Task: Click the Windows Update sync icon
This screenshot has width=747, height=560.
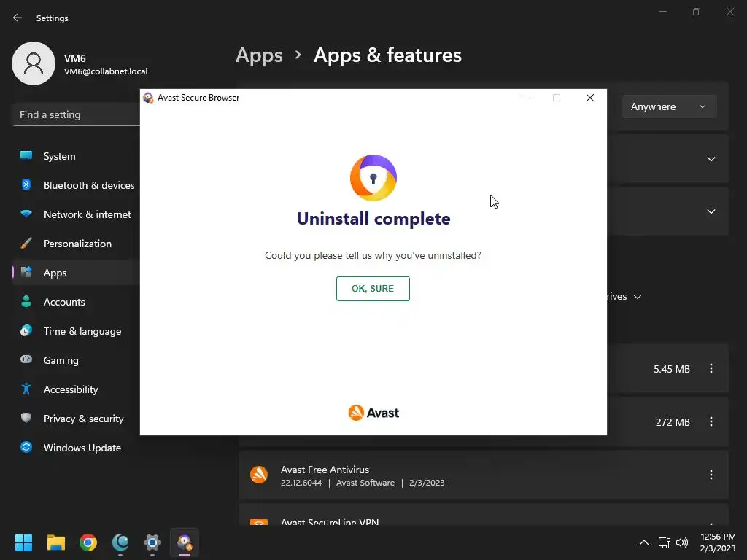Action: click(26, 447)
